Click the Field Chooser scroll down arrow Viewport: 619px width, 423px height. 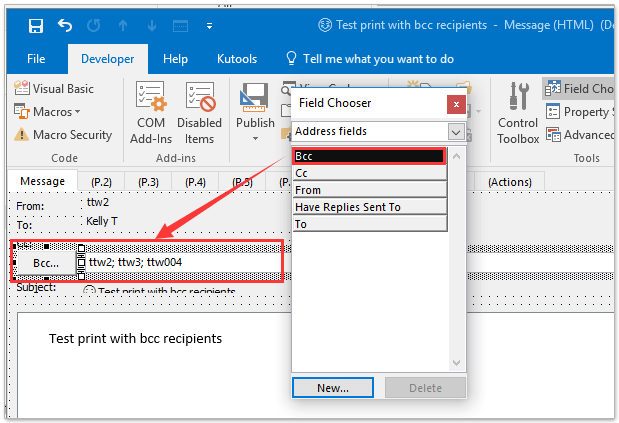pos(456,363)
